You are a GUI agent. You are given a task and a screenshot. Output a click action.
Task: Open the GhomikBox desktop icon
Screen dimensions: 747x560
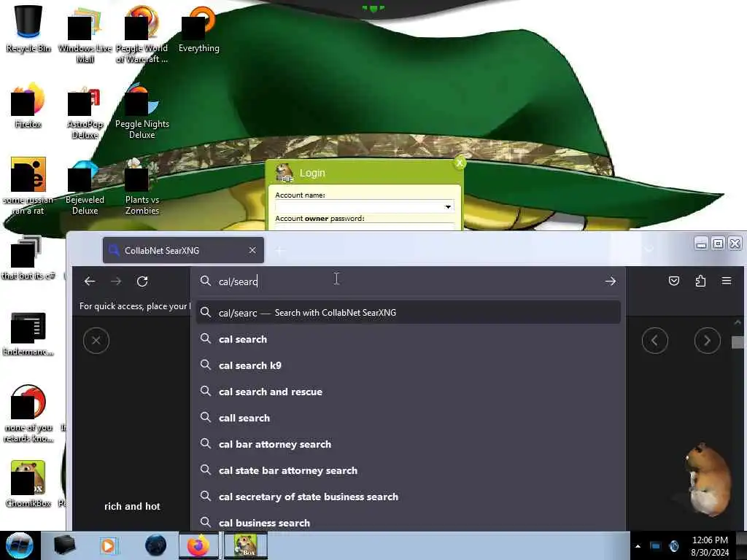click(x=28, y=484)
